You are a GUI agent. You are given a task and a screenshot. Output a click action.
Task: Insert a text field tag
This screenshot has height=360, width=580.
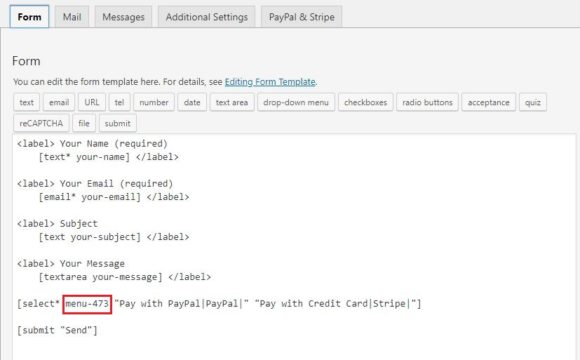tap(27, 102)
